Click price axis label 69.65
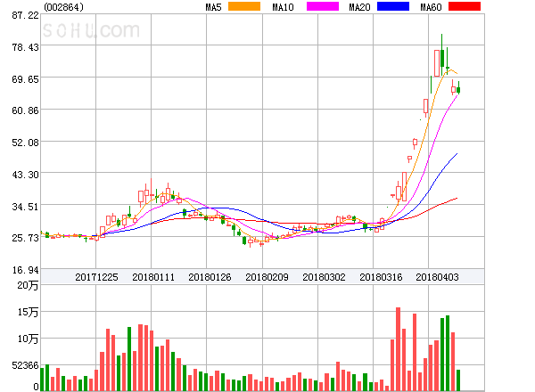The height and width of the screenshot is (392, 535). point(25,79)
